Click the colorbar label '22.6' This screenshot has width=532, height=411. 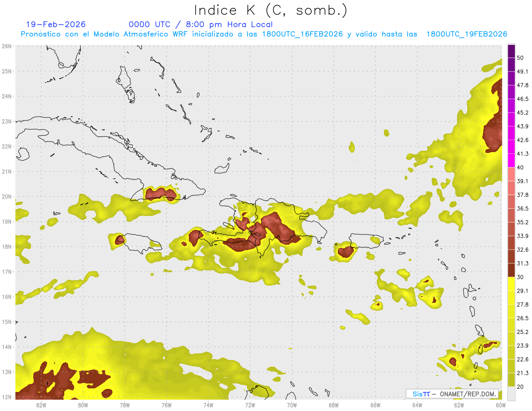522,360
